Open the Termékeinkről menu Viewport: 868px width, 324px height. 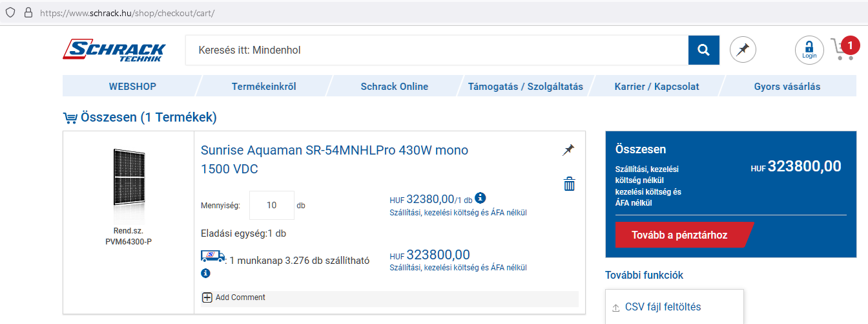(264, 86)
